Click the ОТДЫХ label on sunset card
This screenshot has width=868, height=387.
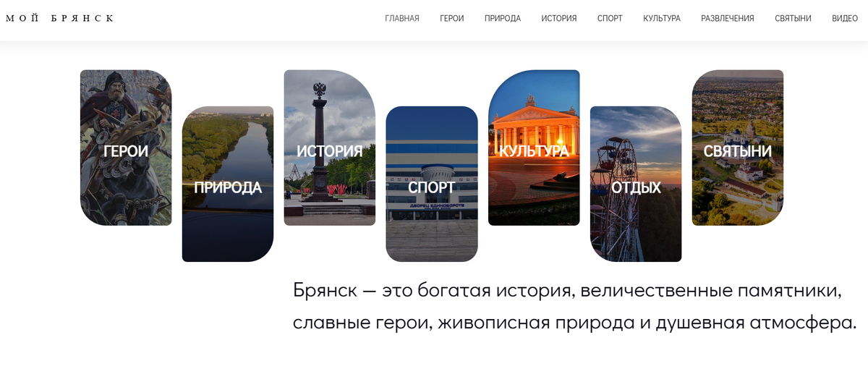point(637,188)
